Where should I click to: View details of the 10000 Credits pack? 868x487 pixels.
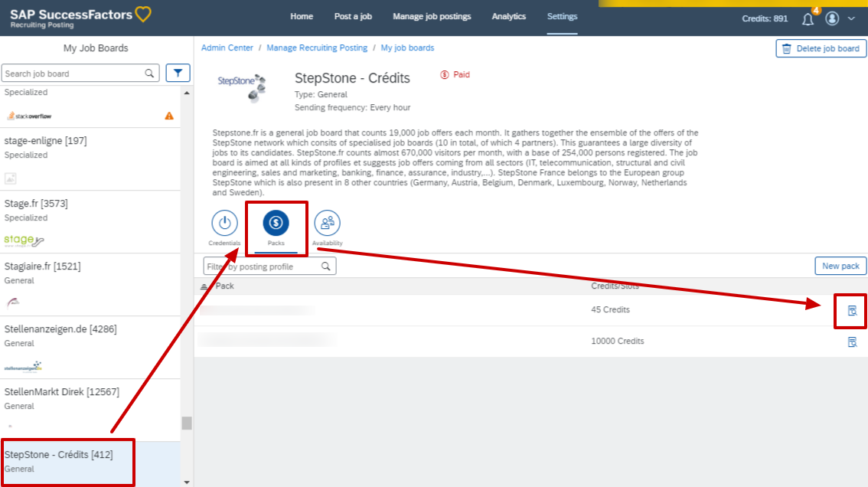852,342
